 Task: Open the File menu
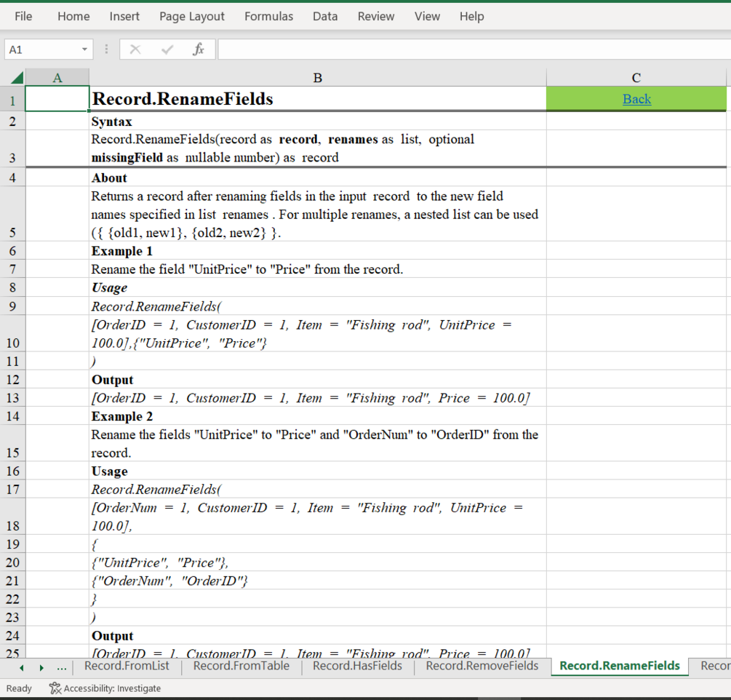tap(23, 16)
